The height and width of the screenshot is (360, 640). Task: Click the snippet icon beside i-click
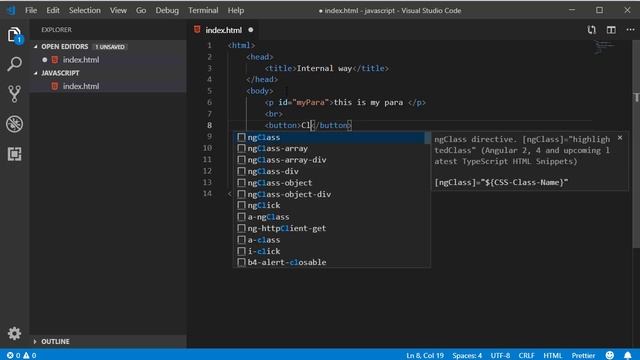coord(241,251)
